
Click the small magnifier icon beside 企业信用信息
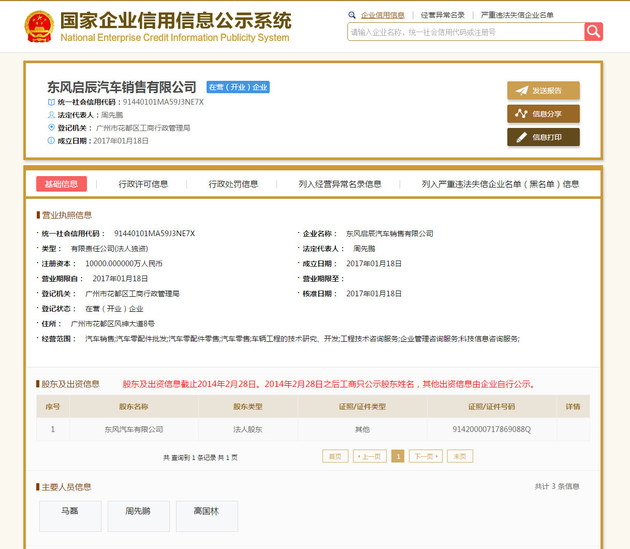352,15
